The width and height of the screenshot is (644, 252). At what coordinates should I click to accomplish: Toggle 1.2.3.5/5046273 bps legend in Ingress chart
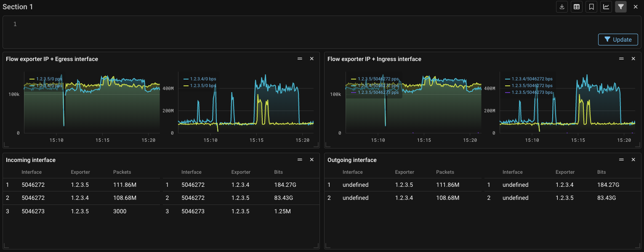[x=532, y=92]
